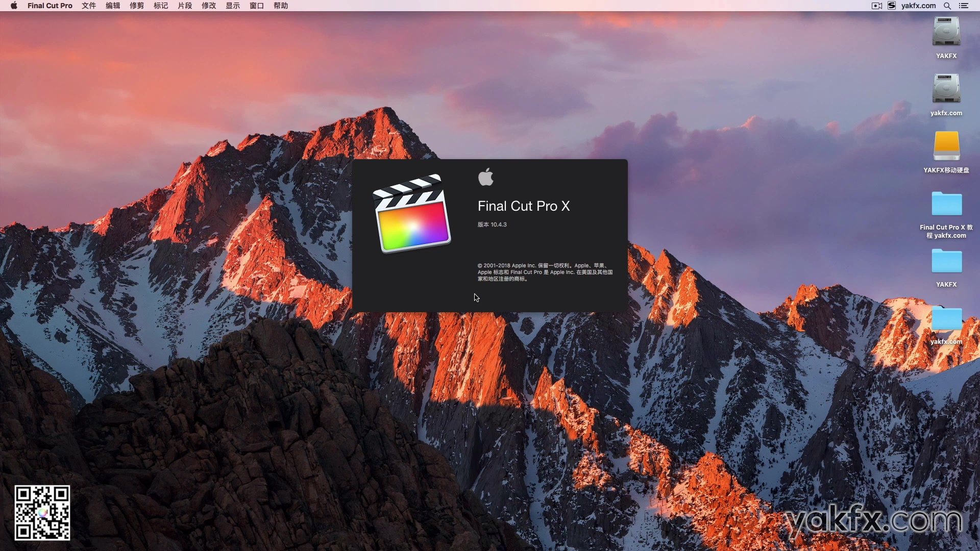The image size is (980, 551).
Task: Open Spotlight search magnifier icon
Action: [947, 6]
